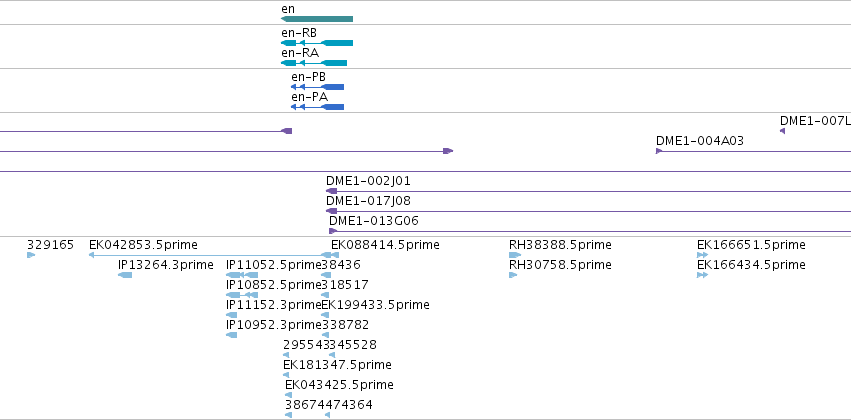Click the DME1-007L arrow marker
Image resolution: width=851 pixels, height=420 pixels.
click(782, 131)
